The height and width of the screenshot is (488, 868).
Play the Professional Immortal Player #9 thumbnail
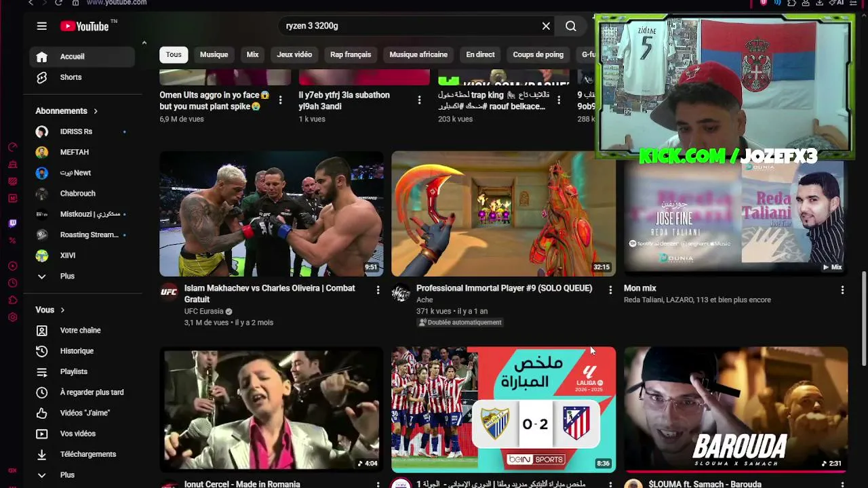point(503,213)
